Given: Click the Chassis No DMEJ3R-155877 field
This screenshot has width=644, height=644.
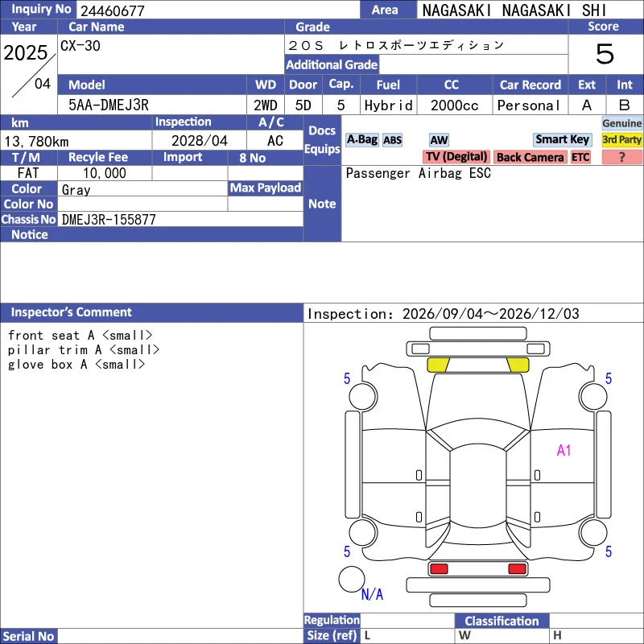Looking at the screenshot, I should click(x=180, y=219).
